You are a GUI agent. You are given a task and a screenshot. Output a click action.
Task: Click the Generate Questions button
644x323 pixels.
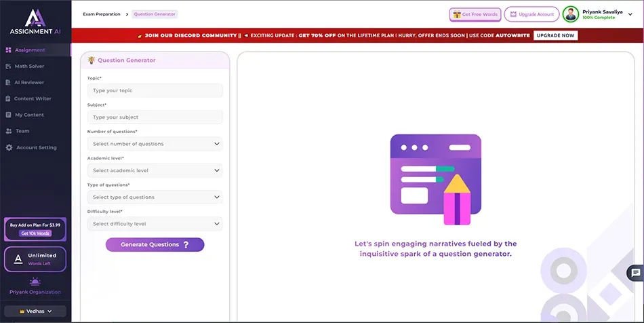155,244
